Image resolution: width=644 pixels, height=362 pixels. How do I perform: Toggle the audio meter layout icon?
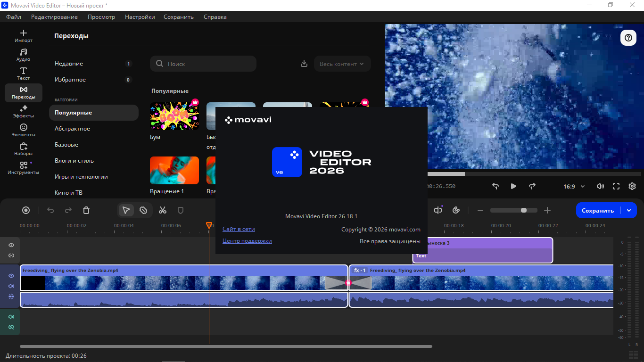point(633,355)
